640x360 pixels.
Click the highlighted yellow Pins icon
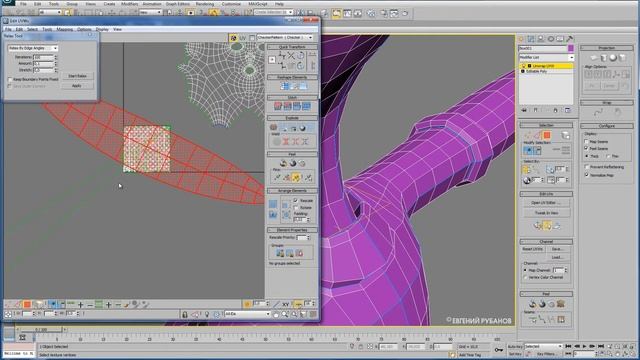coord(296,178)
